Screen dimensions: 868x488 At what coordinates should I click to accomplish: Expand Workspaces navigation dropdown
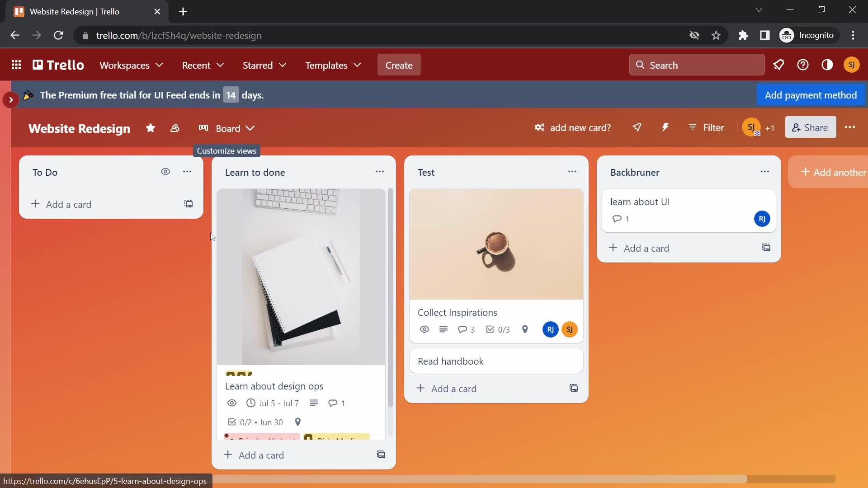pyautogui.click(x=131, y=65)
